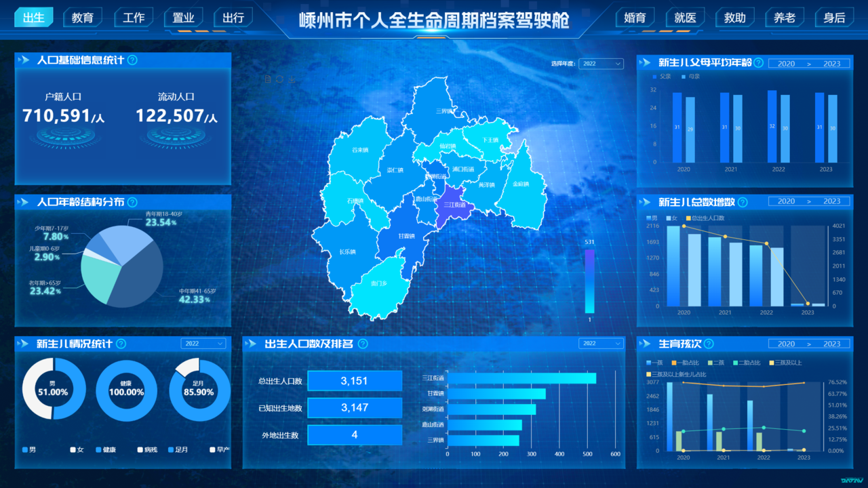Viewport: 868px width, 488px height.
Task: Click the 三江街道 ranking bar
Action: pyautogui.click(x=521, y=378)
